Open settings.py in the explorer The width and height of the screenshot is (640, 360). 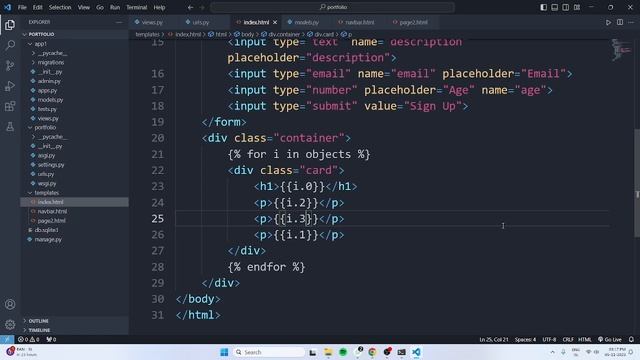pos(75,165)
